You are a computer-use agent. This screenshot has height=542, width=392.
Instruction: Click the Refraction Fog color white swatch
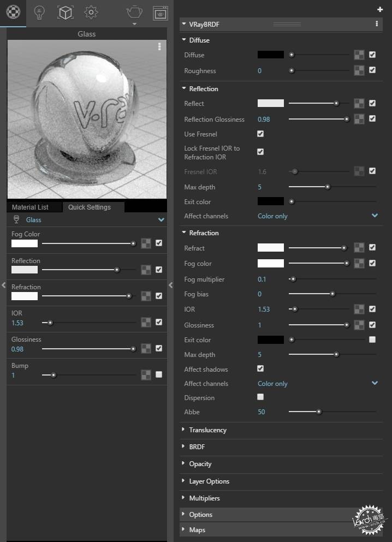click(271, 264)
